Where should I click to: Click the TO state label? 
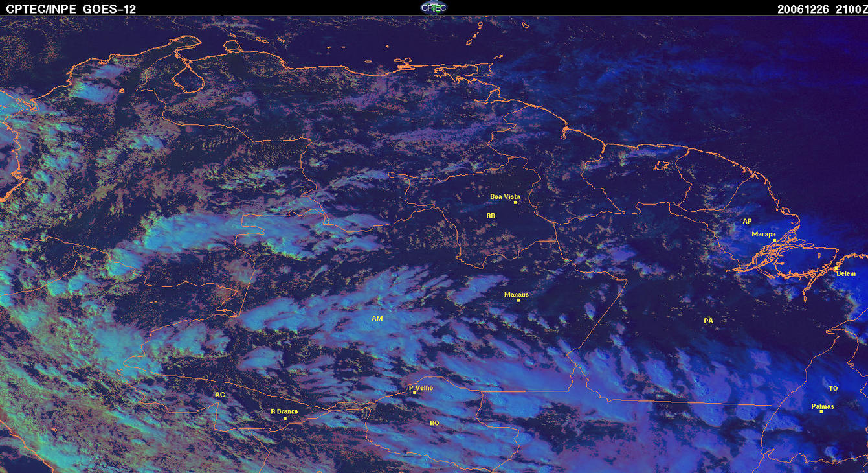coord(833,389)
